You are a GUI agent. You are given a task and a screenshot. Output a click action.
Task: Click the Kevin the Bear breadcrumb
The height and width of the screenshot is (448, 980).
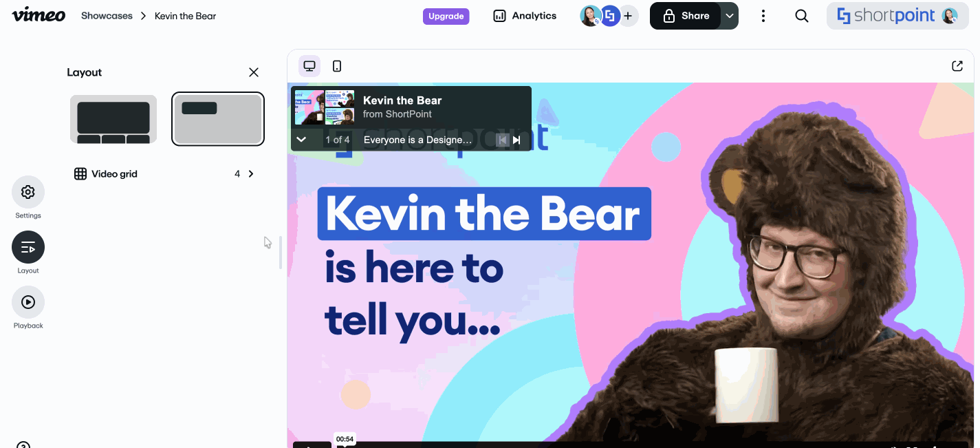185,16
